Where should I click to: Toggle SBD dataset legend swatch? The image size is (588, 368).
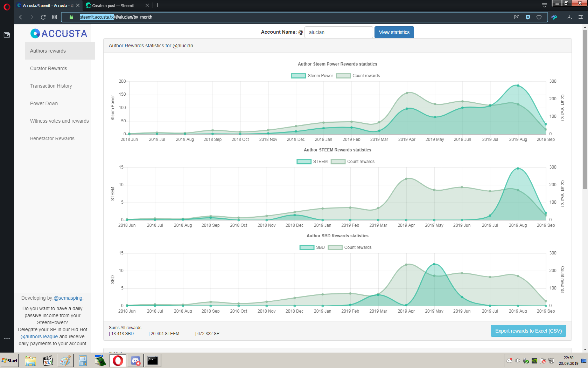(x=307, y=247)
